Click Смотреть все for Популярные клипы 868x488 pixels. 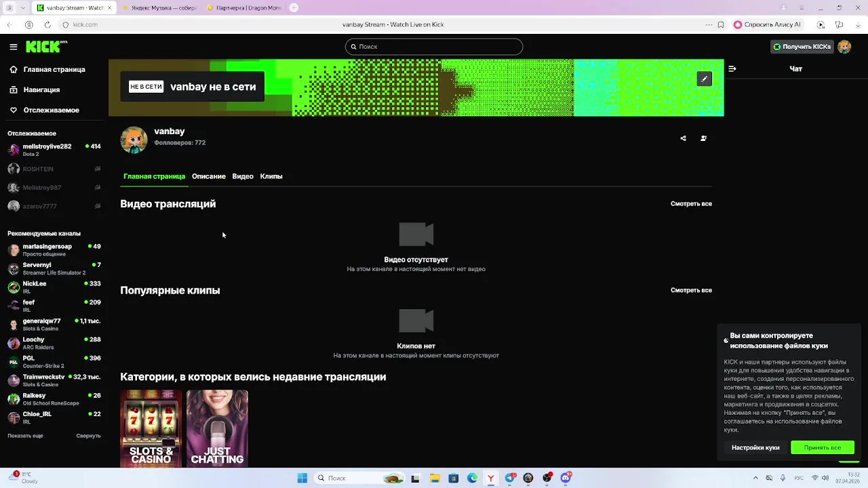tap(691, 290)
